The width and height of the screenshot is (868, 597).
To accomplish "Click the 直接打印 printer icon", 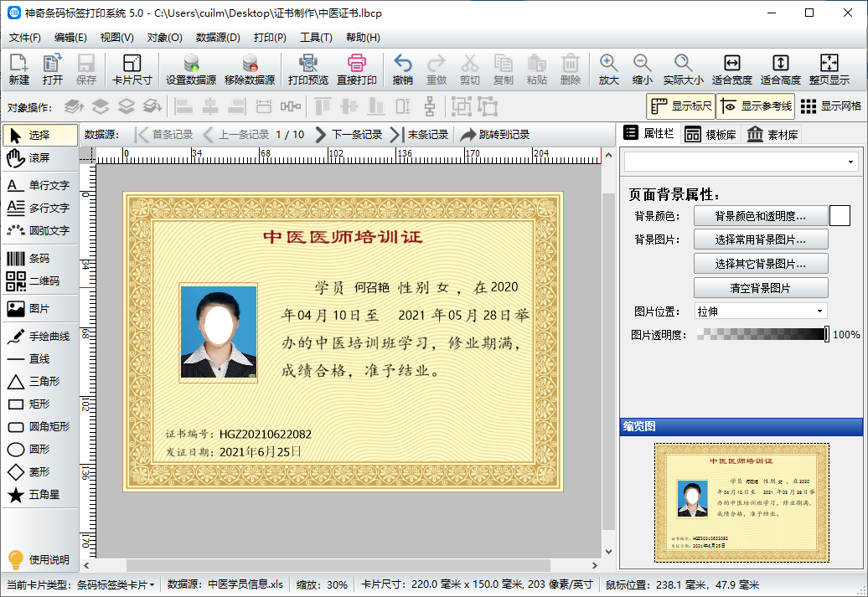I will [x=357, y=69].
